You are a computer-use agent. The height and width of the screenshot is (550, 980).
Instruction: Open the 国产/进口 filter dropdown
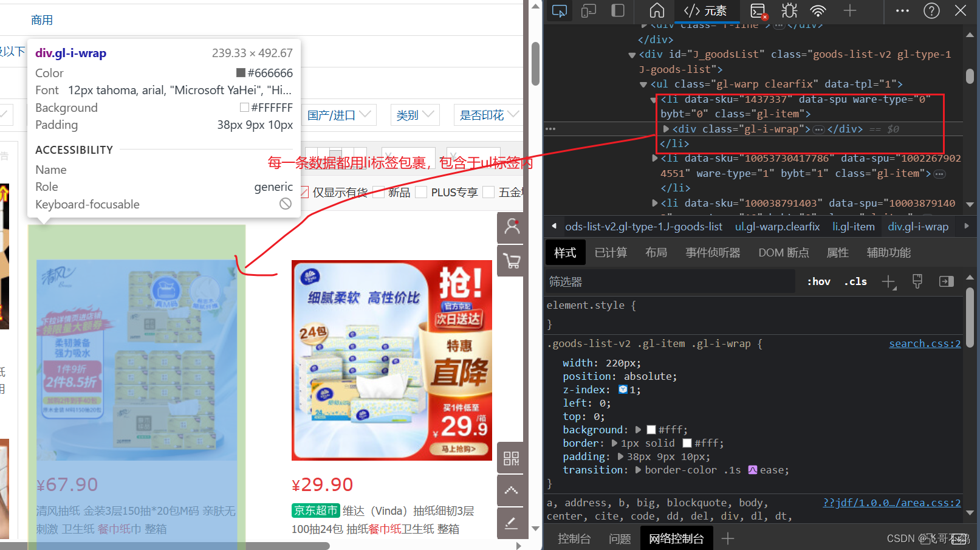tap(339, 115)
